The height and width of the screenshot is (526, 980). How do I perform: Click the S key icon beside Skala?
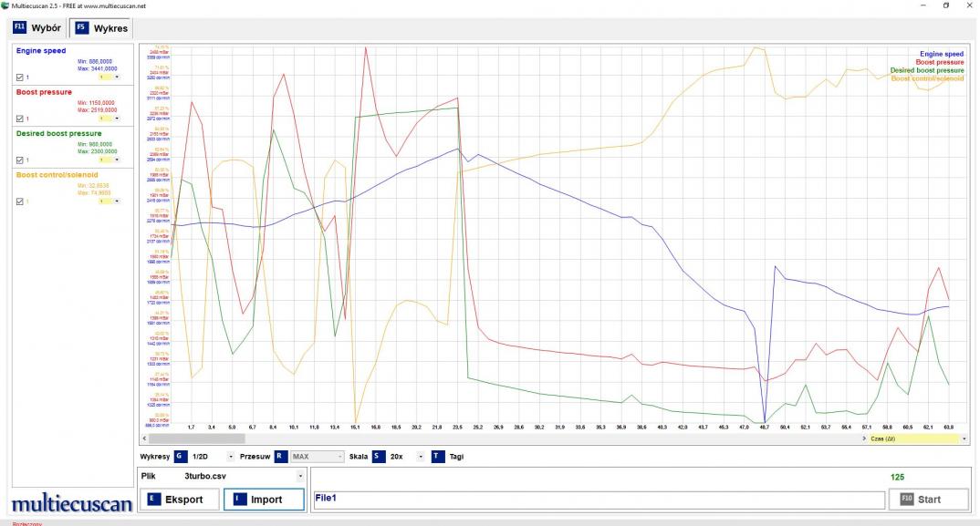pyautogui.click(x=378, y=456)
